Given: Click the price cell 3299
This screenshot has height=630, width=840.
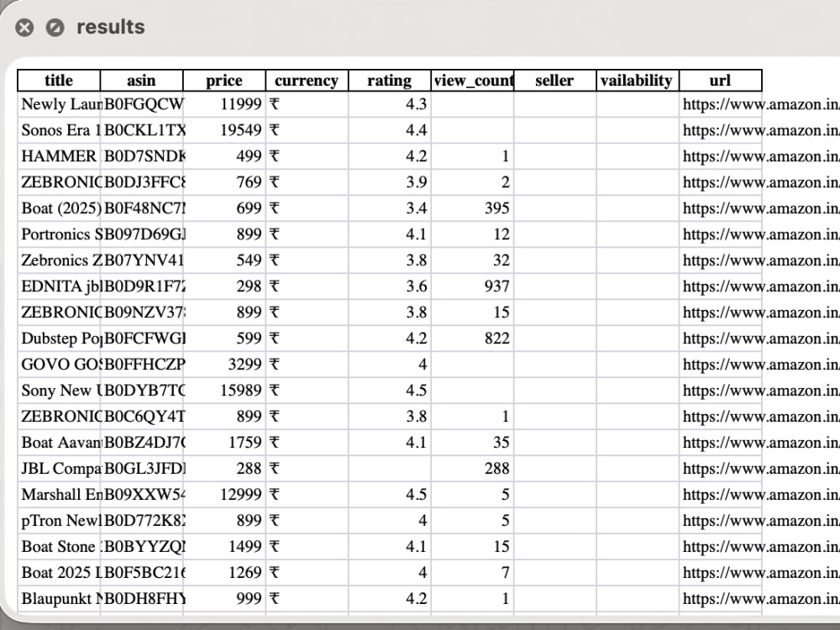Looking at the screenshot, I should tap(224, 365).
